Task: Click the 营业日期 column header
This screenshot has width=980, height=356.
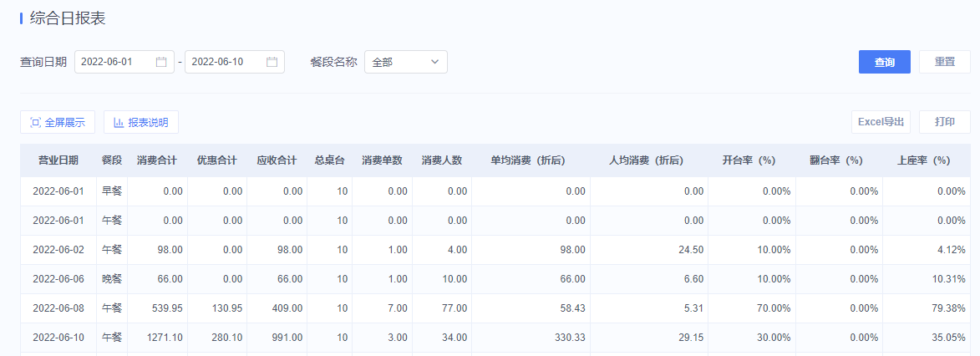Action: tap(58, 160)
